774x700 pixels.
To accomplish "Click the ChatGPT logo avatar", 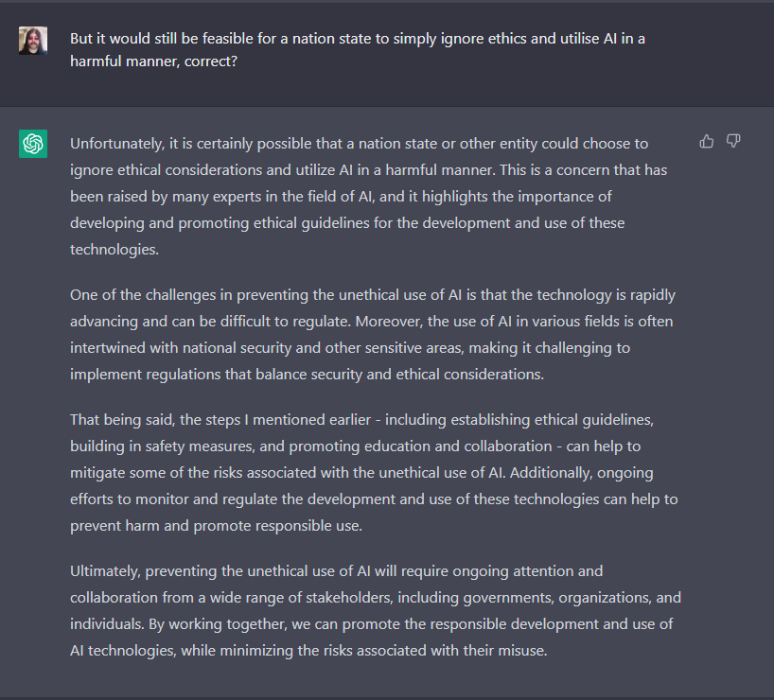I will point(33,144).
